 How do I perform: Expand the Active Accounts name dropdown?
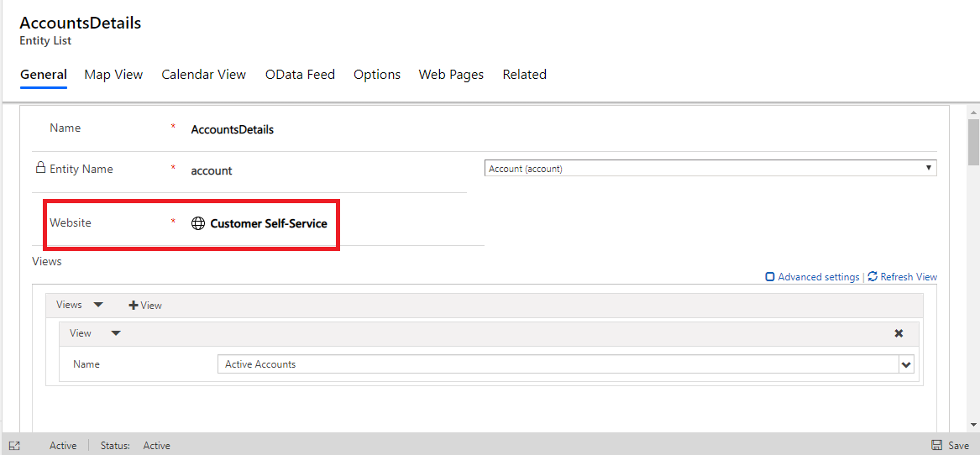tap(905, 364)
